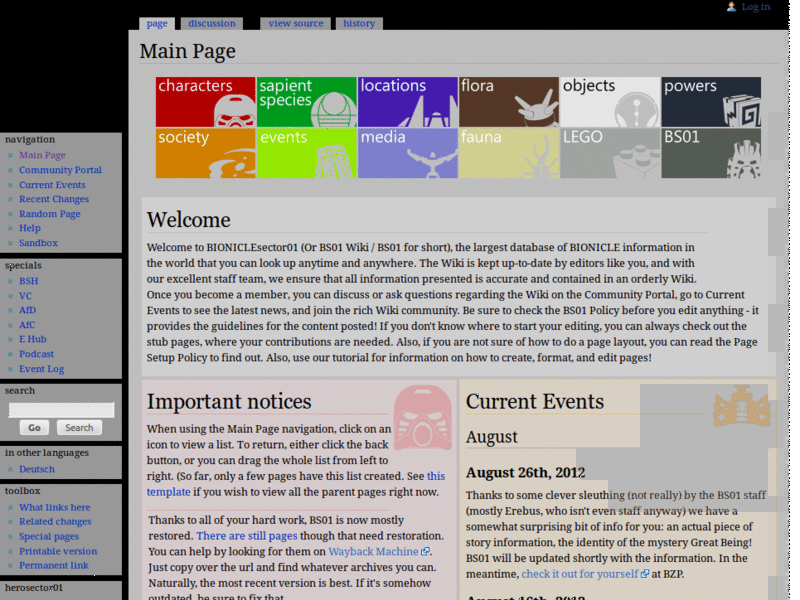The height and width of the screenshot is (600, 800).
Task: Click external link icon after Wayback Machine
Action: (x=424, y=552)
